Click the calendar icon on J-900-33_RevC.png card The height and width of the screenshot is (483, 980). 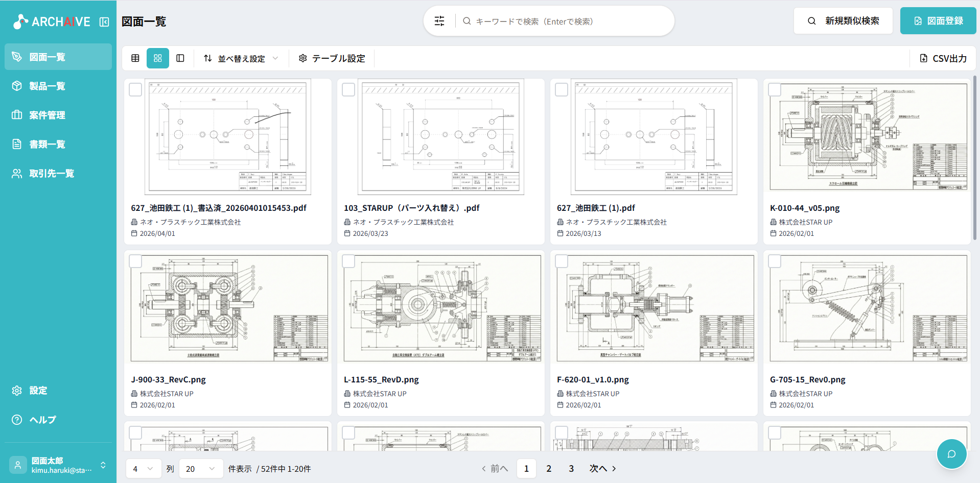(x=134, y=405)
